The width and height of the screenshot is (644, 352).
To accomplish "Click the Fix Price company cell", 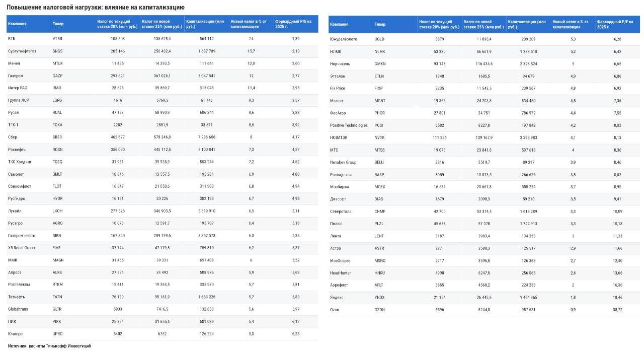I will point(338,88).
